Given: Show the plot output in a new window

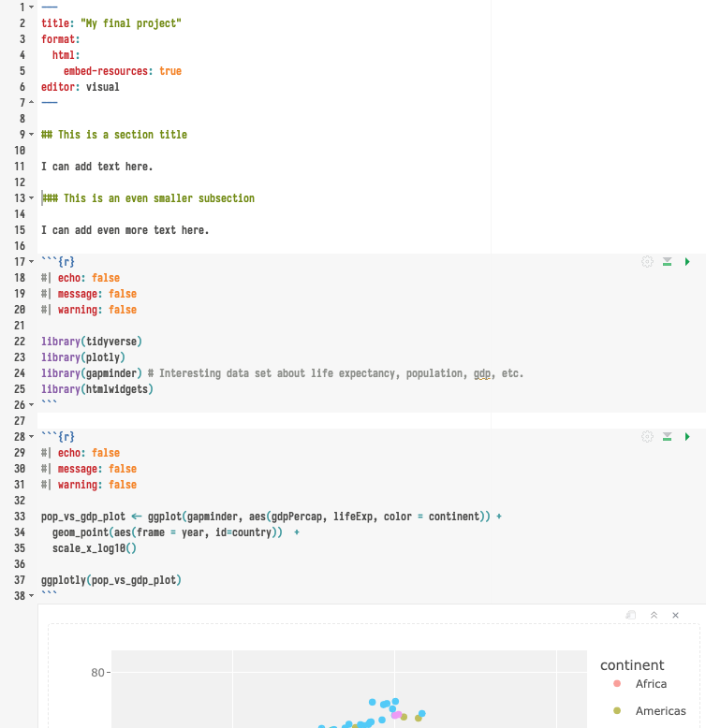Looking at the screenshot, I should [x=631, y=615].
